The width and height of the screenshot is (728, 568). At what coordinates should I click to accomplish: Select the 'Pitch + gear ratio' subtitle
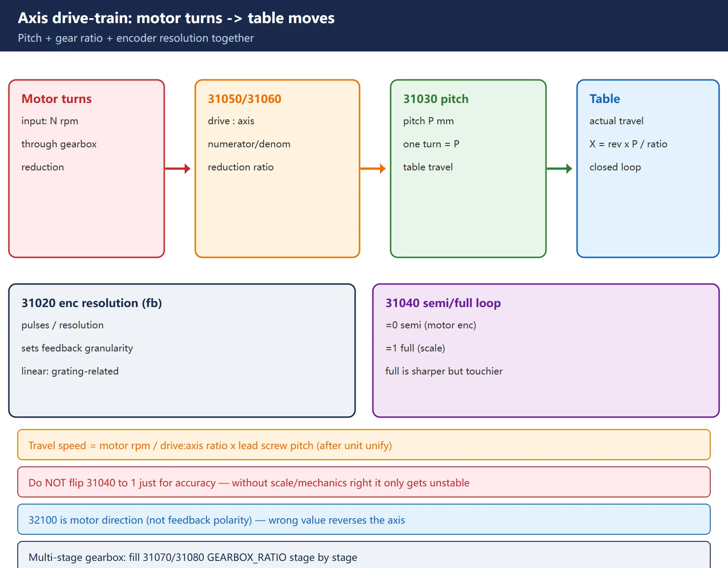136,38
